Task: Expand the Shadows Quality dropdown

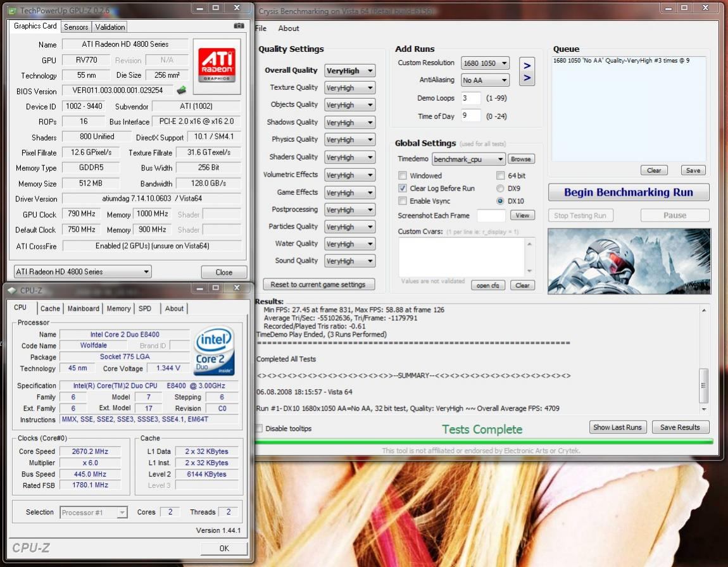Action: 349,123
